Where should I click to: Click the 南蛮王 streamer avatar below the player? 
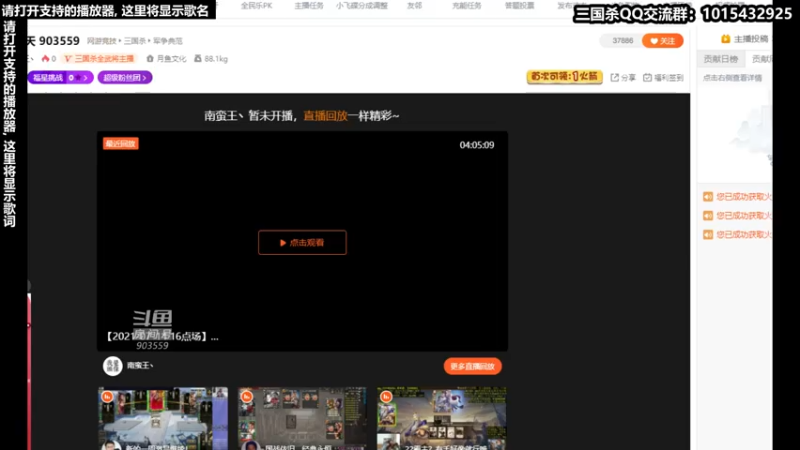click(x=113, y=366)
